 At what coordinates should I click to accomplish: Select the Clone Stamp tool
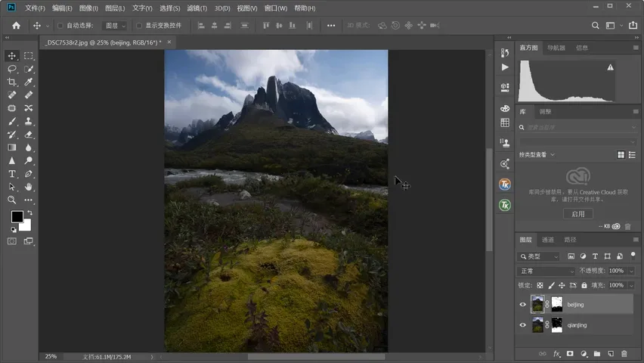tap(28, 121)
